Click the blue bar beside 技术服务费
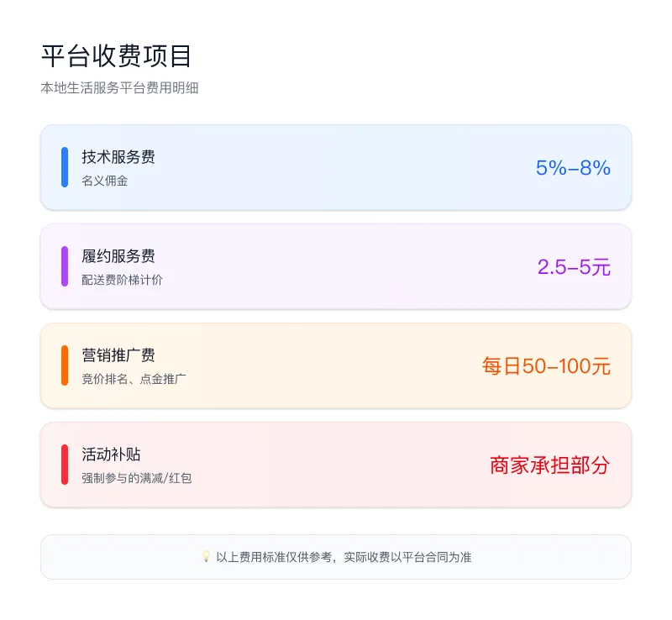Screen dimensions: 672x620 65,167
